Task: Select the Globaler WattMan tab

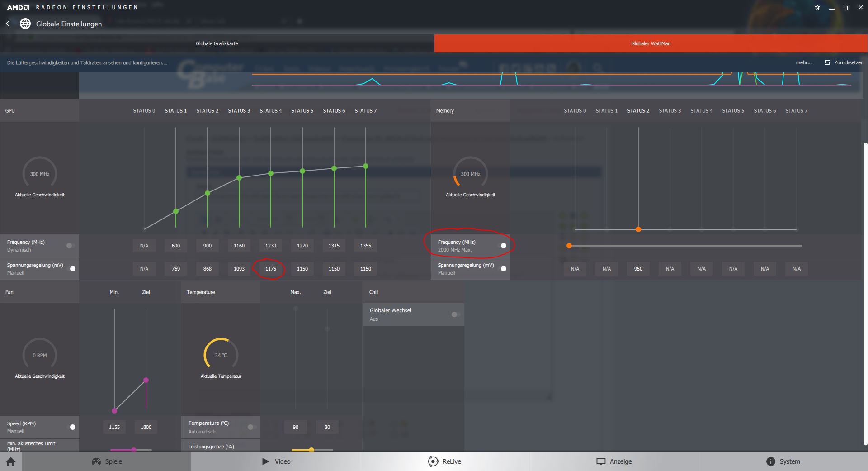Action: click(651, 43)
